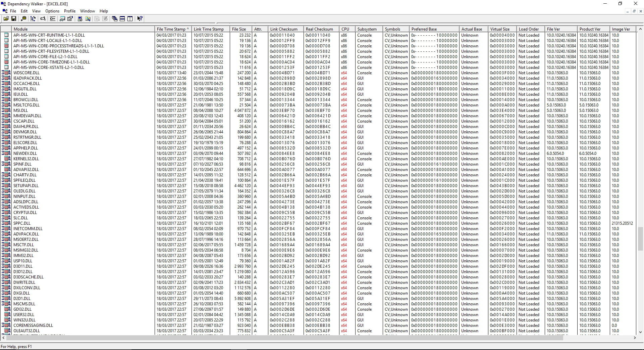Open the View menu

pyautogui.click(x=36, y=11)
